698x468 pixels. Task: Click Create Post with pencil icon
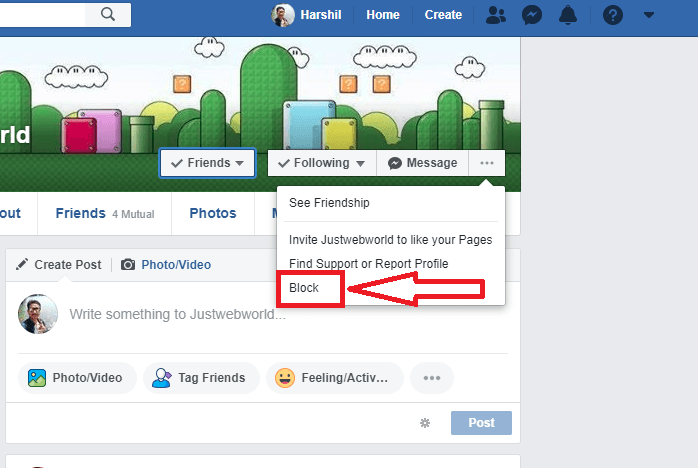pos(58,265)
